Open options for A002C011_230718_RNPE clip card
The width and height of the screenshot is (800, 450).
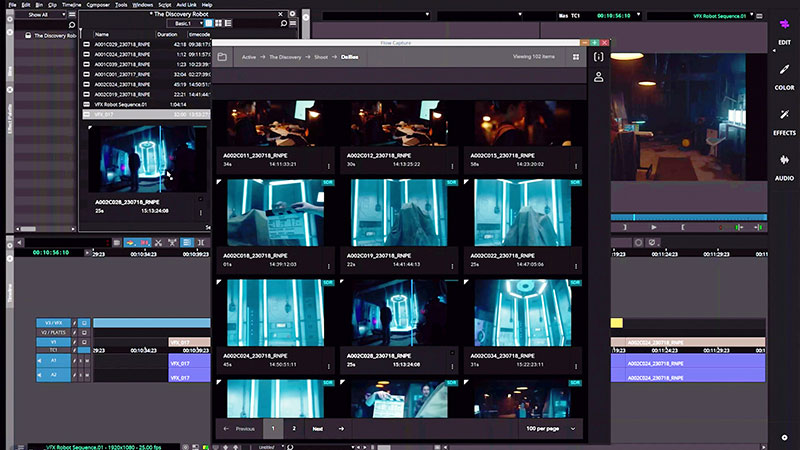(x=329, y=166)
